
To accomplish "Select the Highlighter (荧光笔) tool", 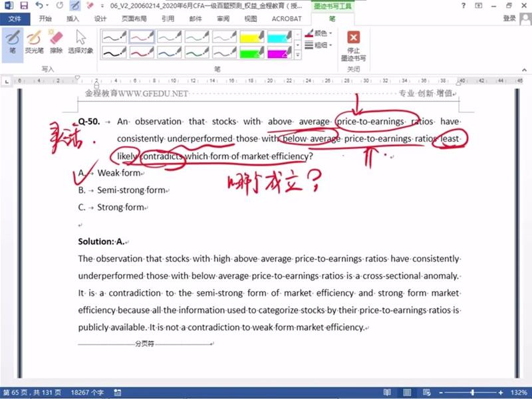I will click(x=34, y=43).
